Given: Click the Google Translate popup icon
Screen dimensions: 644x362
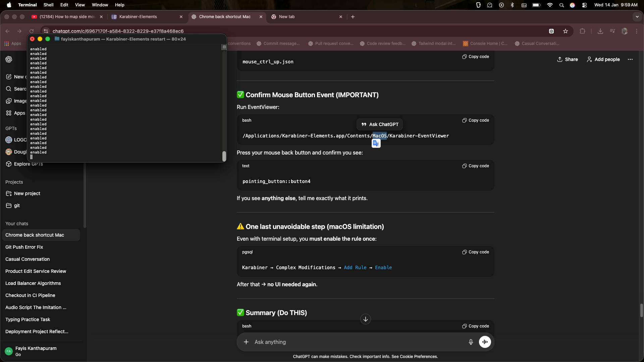Looking at the screenshot, I should [x=376, y=143].
